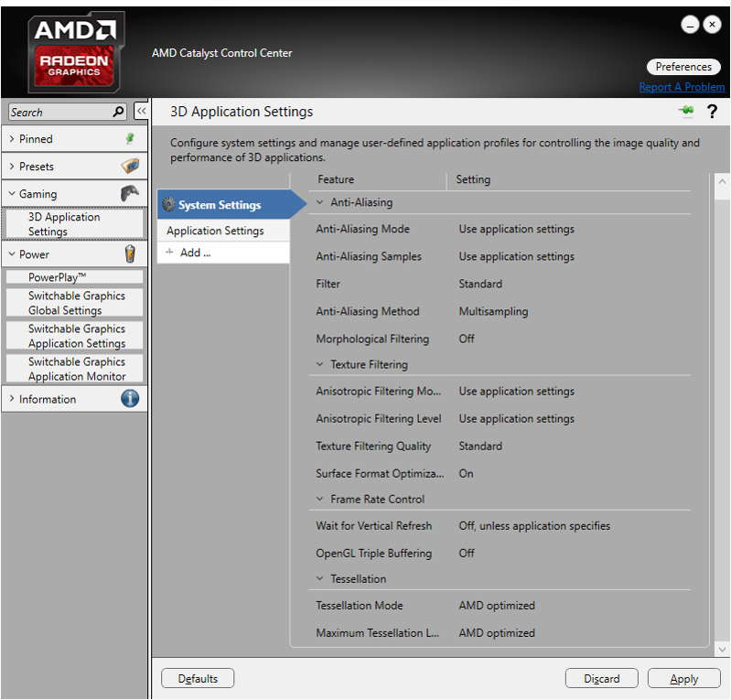Image resolution: width=731 pixels, height=700 pixels.
Task: Click the scrollbar up arrow
Action: pos(722,181)
